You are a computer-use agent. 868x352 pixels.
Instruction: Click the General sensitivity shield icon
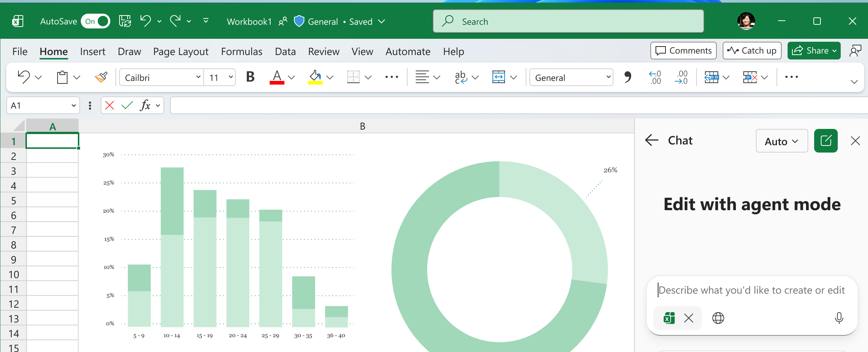click(299, 21)
